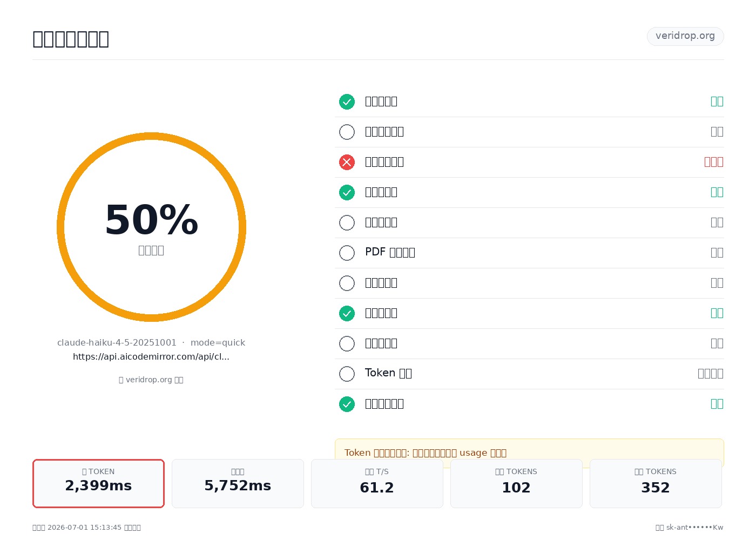Click the red status text of failed row
The width and height of the screenshot is (756, 540).
click(713, 162)
